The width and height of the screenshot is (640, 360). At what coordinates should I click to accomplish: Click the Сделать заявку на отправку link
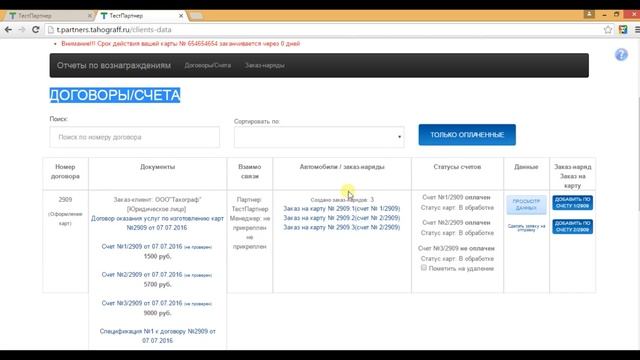pyautogui.click(x=526, y=227)
